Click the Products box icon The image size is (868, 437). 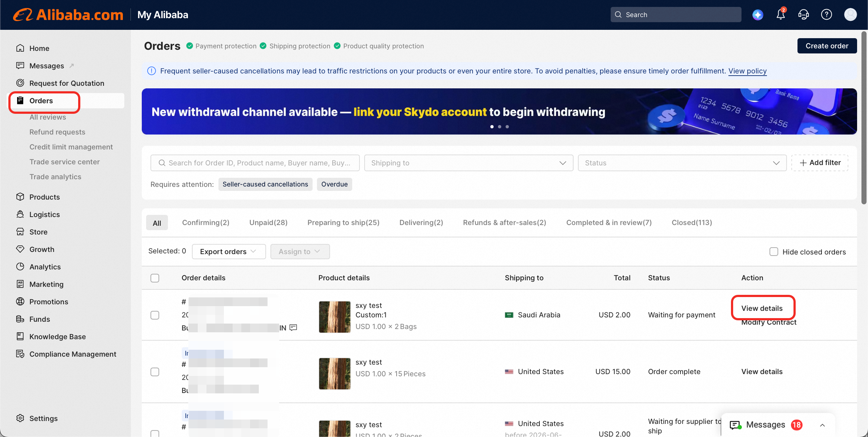20,197
